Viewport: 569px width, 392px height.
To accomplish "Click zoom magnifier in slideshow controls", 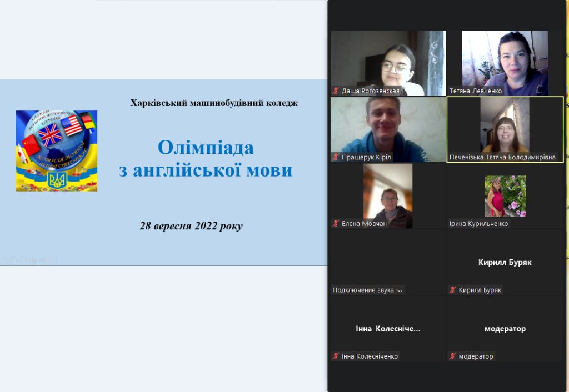I will (x=43, y=261).
